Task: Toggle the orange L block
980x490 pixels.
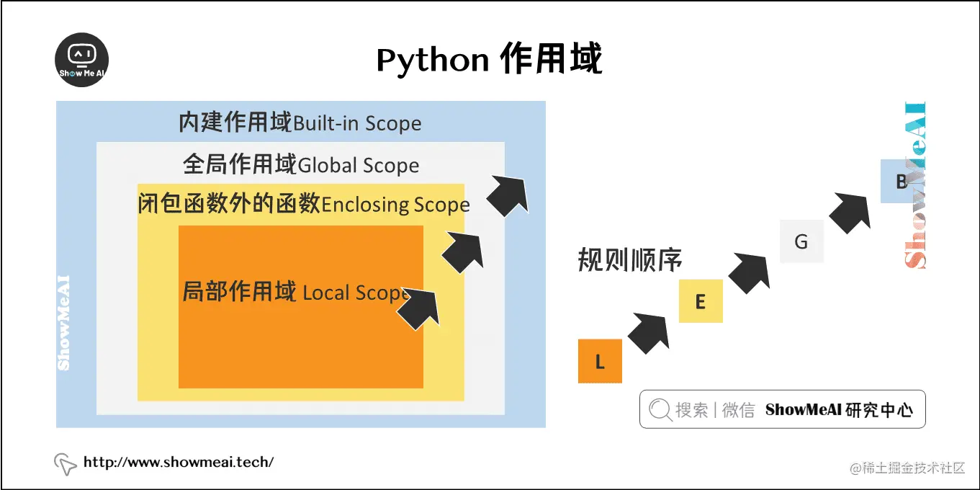Action: pyautogui.click(x=600, y=362)
